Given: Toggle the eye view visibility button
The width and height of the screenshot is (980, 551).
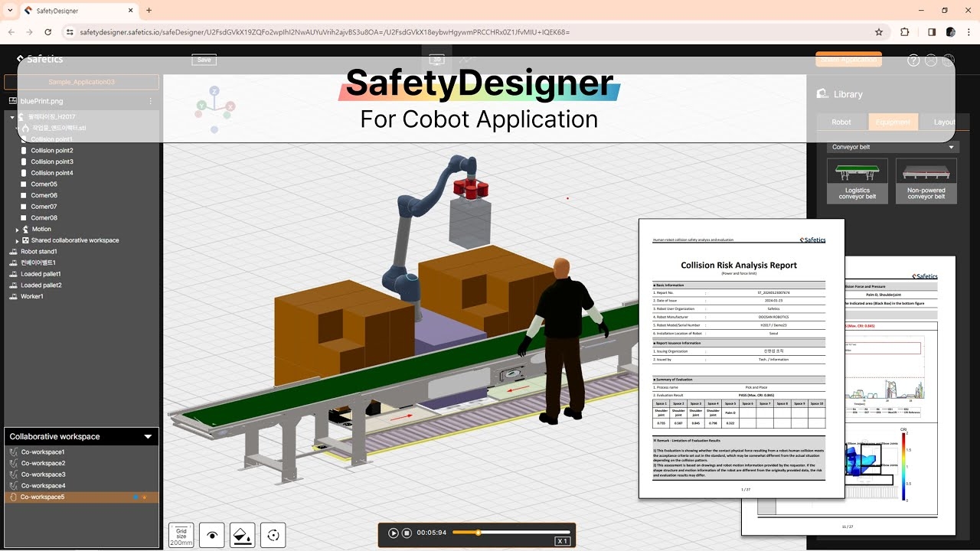Looking at the screenshot, I should coord(212,536).
